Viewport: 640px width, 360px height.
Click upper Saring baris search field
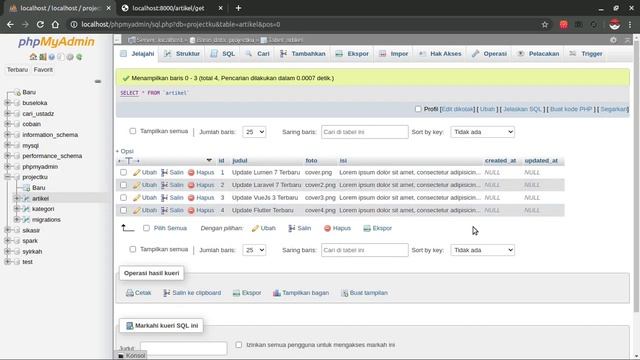[364, 132]
